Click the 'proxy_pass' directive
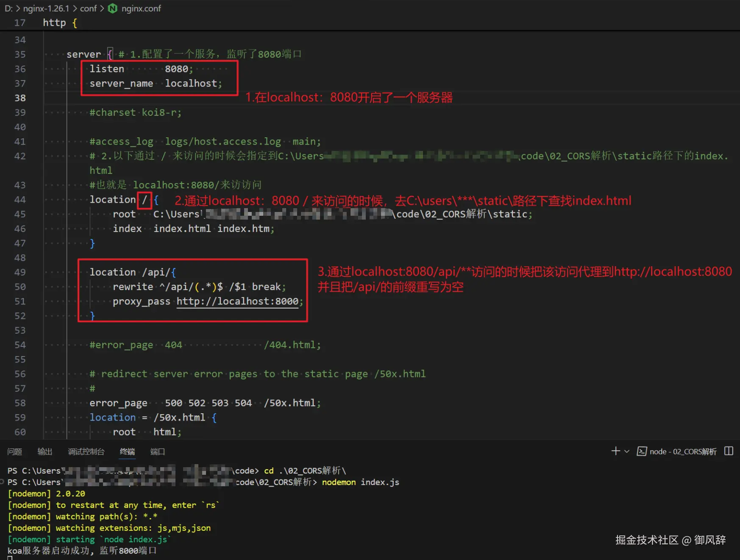The height and width of the screenshot is (560, 740). (142, 301)
